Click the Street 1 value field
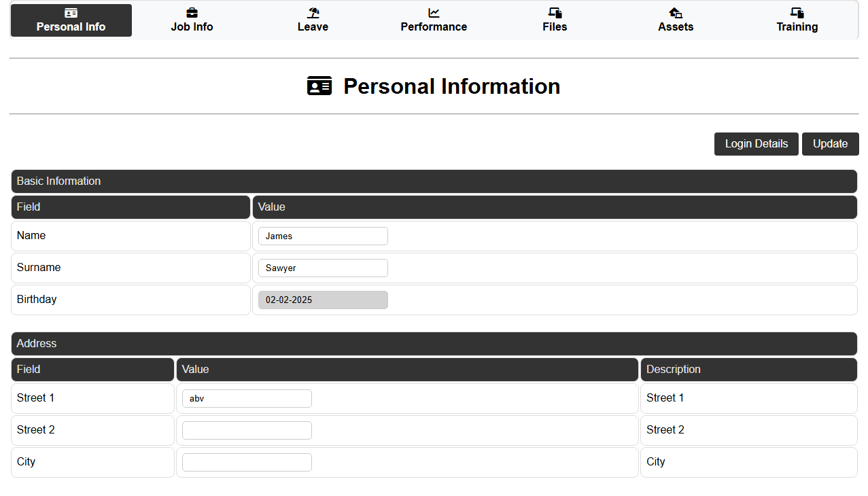The width and height of the screenshot is (868, 496). tap(247, 398)
